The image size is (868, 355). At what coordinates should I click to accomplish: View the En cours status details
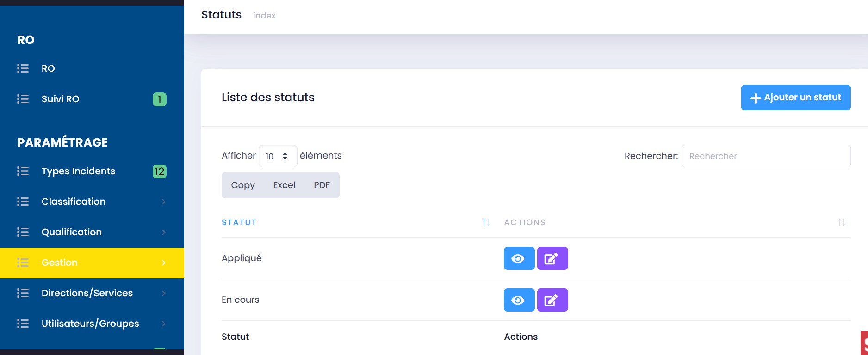click(519, 300)
